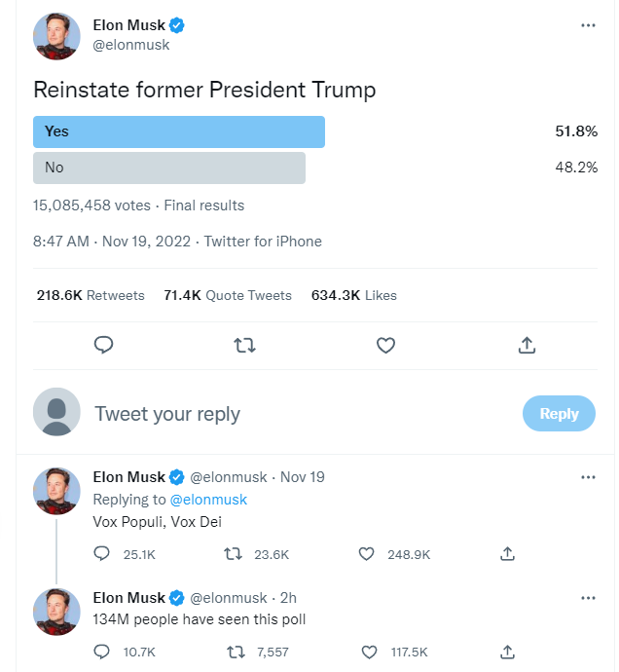Open more options on main tweet
This screenshot has height=672, width=619.
(x=588, y=25)
